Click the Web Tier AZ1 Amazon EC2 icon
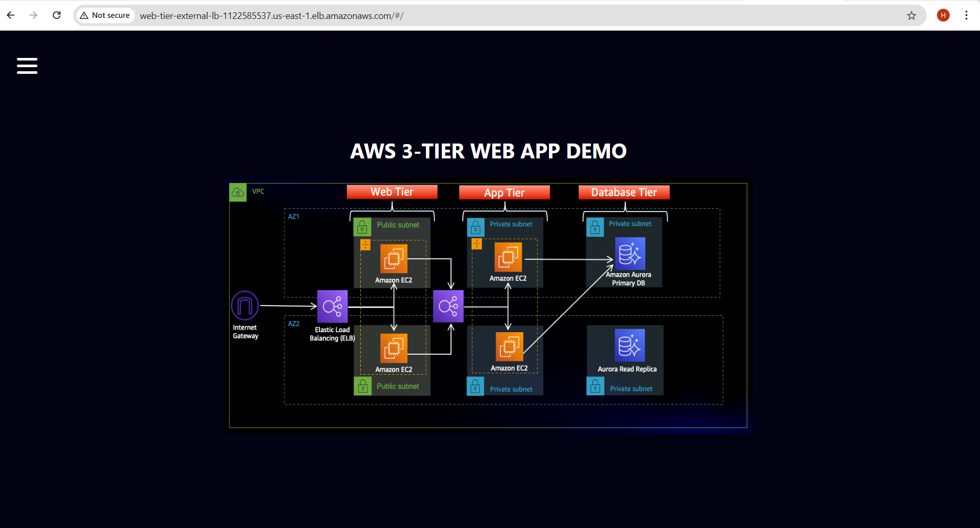This screenshot has height=528, width=980. (x=394, y=258)
